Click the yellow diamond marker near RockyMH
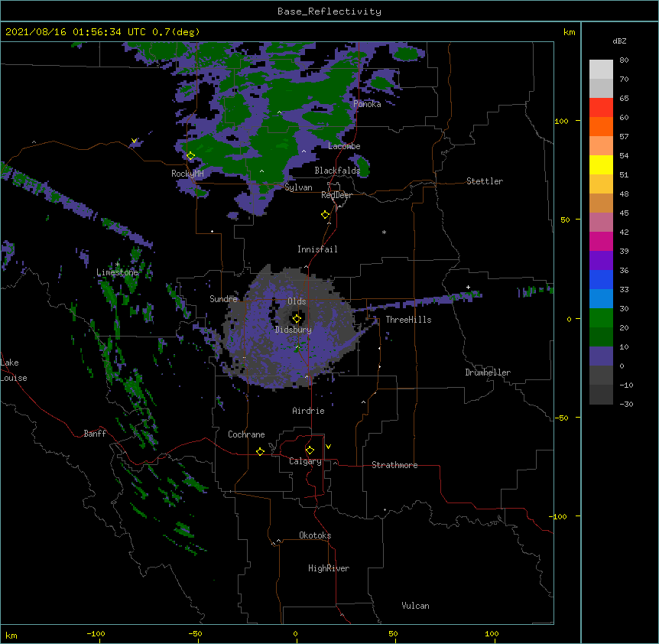Viewport: 659px width, 644px height. [190, 156]
